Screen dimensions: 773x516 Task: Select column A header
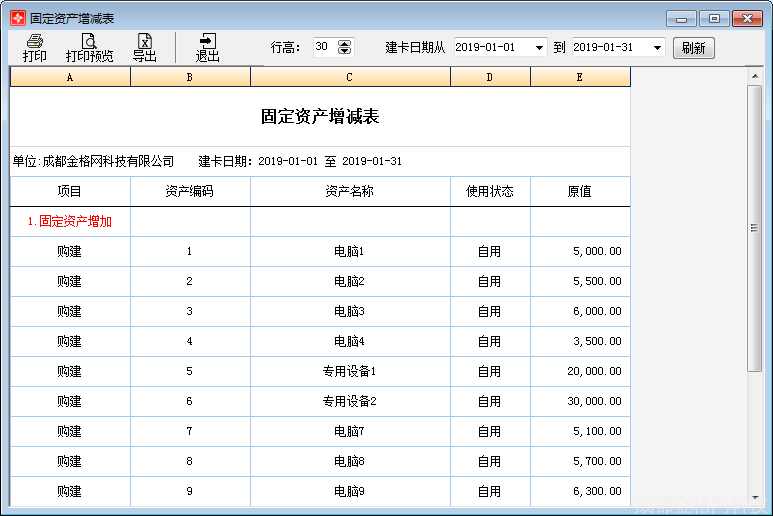[70, 77]
